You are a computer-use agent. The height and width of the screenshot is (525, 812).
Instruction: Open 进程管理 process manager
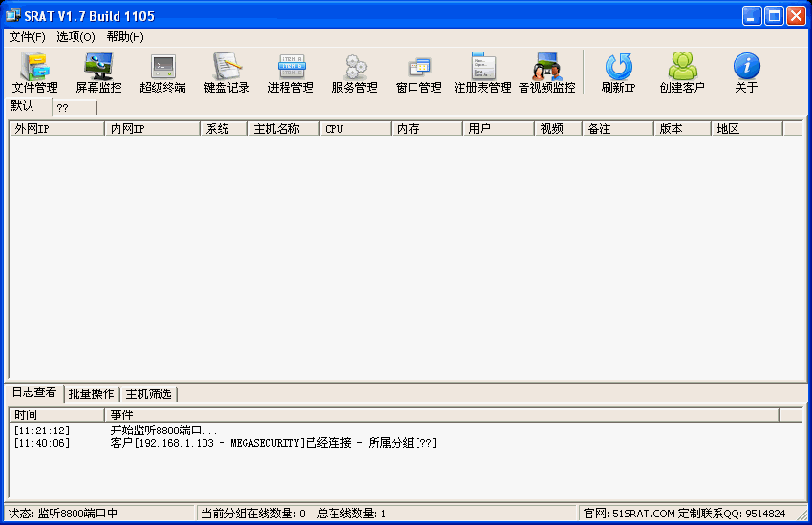(x=290, y=73)
